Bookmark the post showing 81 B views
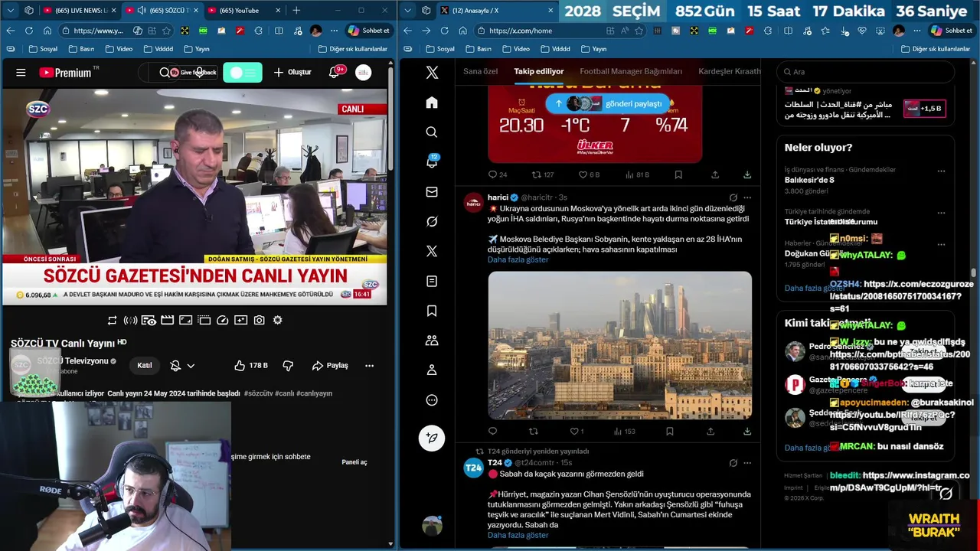This screenshot has width=980, height=551. [x=678, y=174]
